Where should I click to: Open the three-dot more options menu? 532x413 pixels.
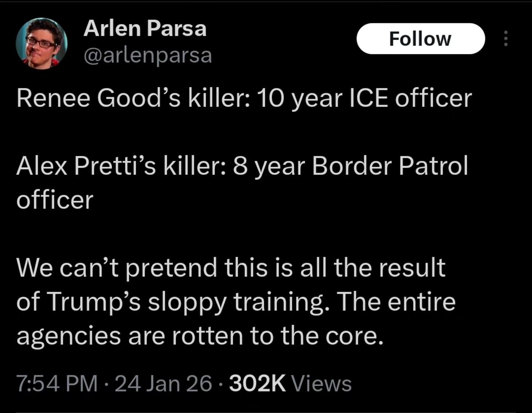[506, 39]
